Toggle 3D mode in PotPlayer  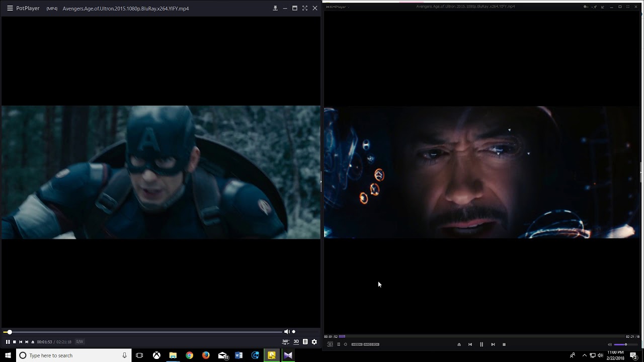click(x=296, y=341)
